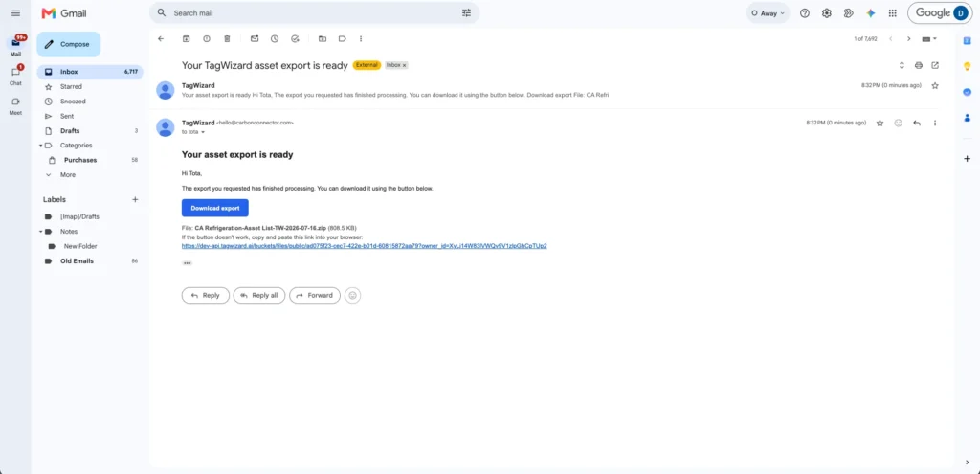Open the Chat section in left rail
The height and width of the screenshot is (474, 980).
15,76
